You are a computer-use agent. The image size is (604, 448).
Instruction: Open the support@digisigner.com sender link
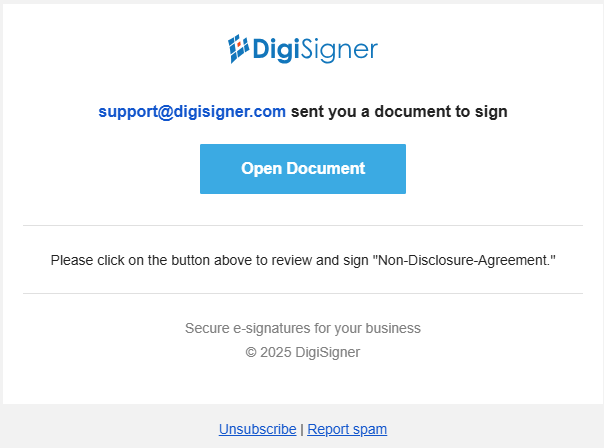tap(192, 112)
